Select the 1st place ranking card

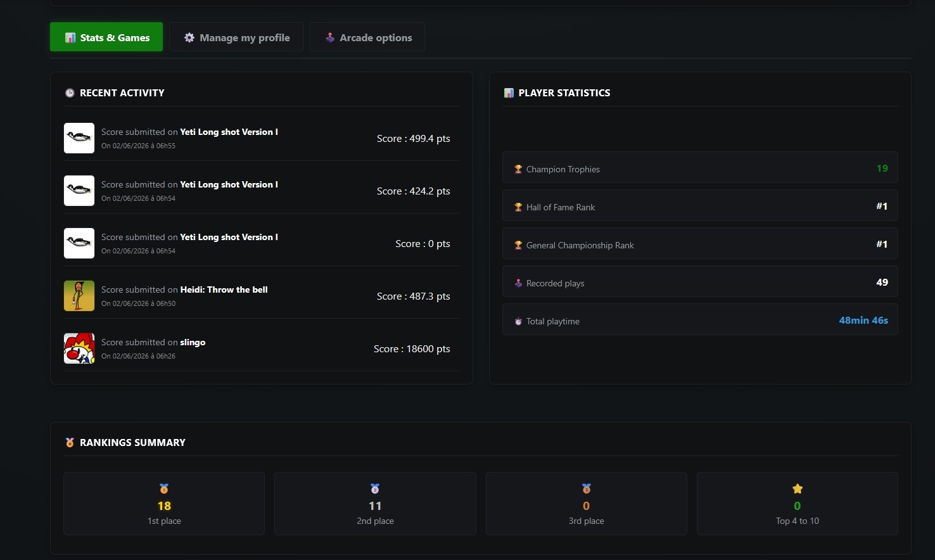164,504
